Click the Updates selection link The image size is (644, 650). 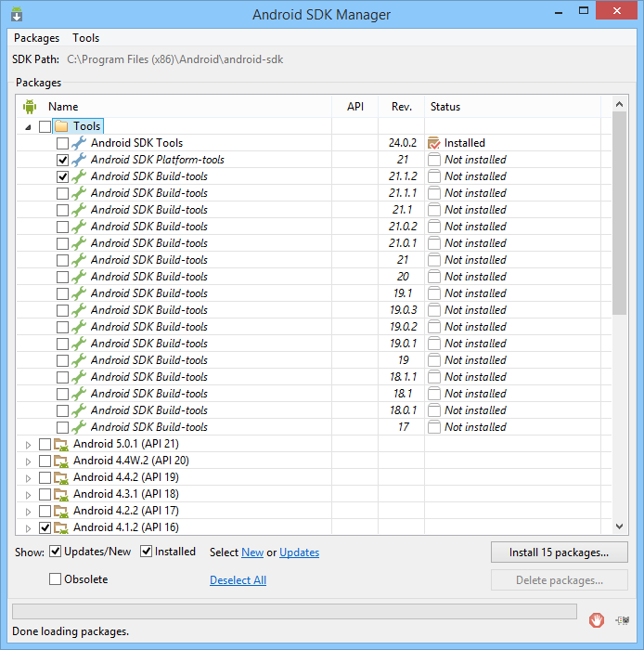click(299, 552)
